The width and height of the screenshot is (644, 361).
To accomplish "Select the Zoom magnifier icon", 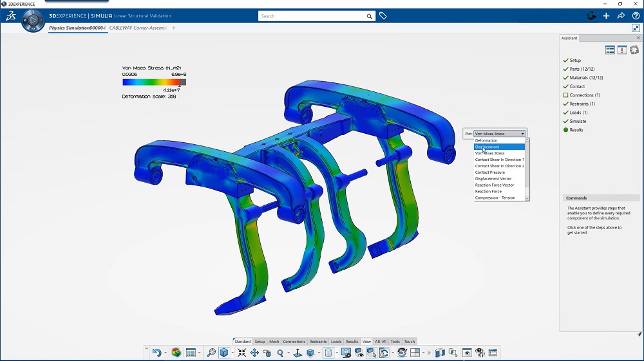I will pyautogui.click(x=280, y=353).
